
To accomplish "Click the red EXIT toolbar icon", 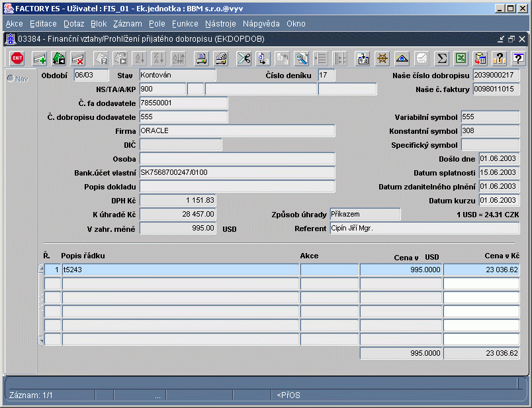I will 17,58.
